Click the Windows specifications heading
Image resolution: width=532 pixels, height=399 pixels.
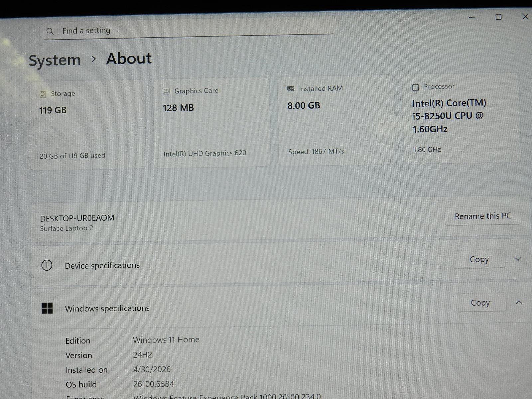[107, 308]
